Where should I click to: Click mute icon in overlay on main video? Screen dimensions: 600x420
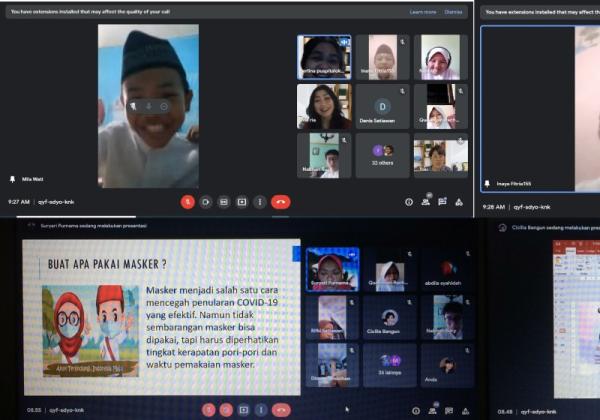pyautogui.click(x=148, y=106)
